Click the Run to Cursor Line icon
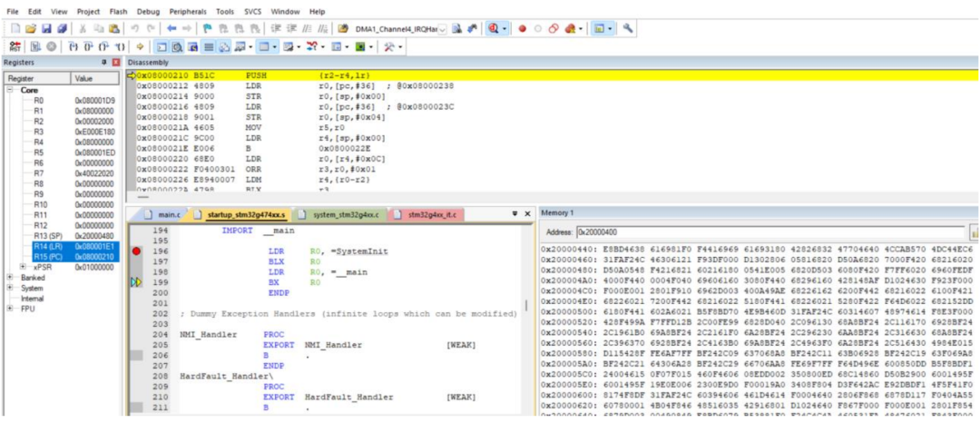Screen dimensions: 980x423 pyautogui.click(x=120, y=47)
